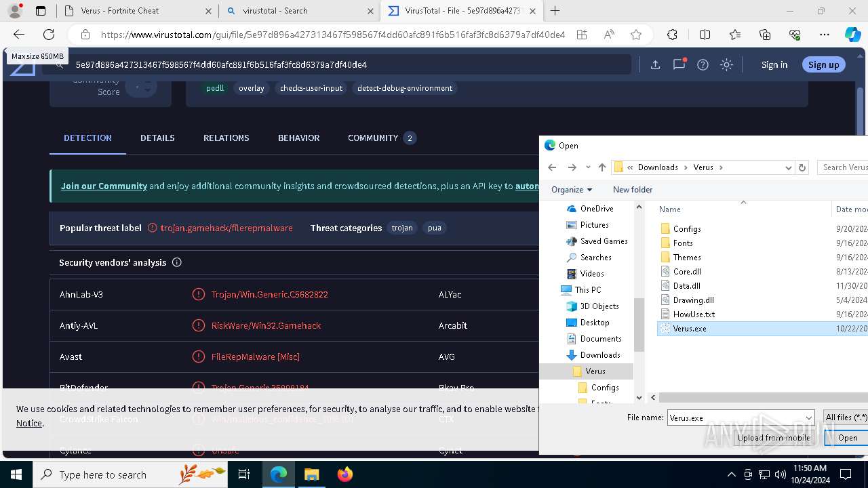The height and width of the screenshot is (488, 868).
Task: Refresh the Open dialog folder view
Action: [802, 167]
